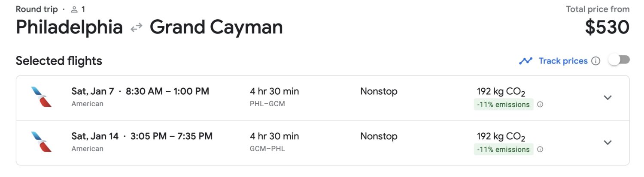
Task: Click the Track prices link text
Action: pos(563,61)
